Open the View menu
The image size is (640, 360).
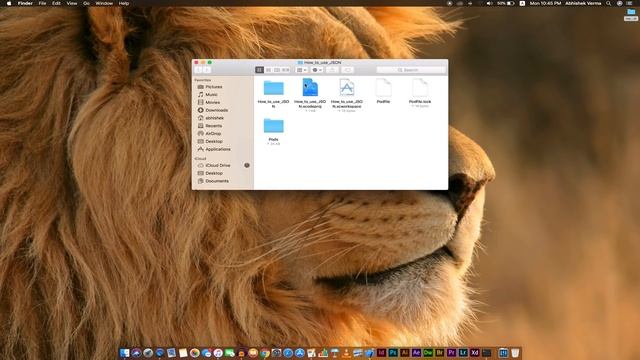click(72, 3)
